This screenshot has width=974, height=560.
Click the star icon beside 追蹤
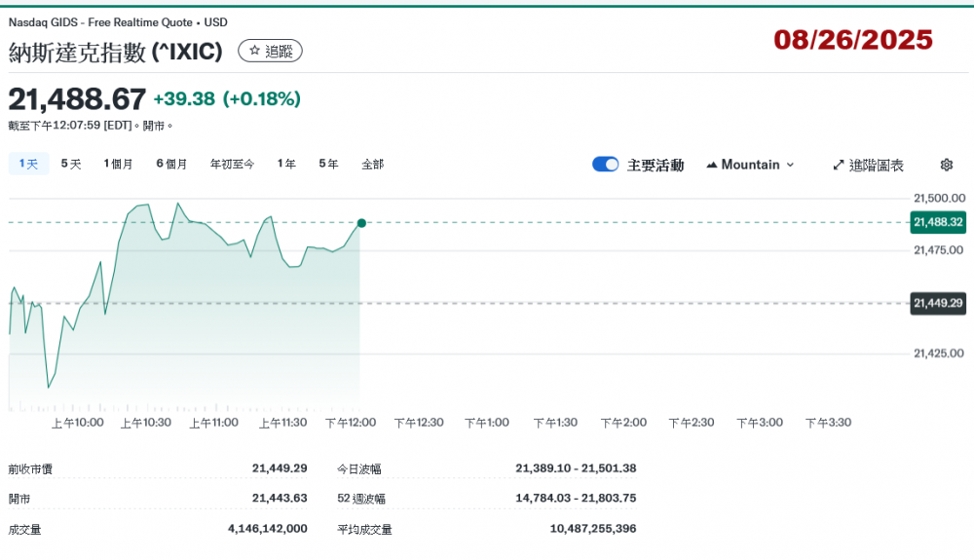[254, 52]
